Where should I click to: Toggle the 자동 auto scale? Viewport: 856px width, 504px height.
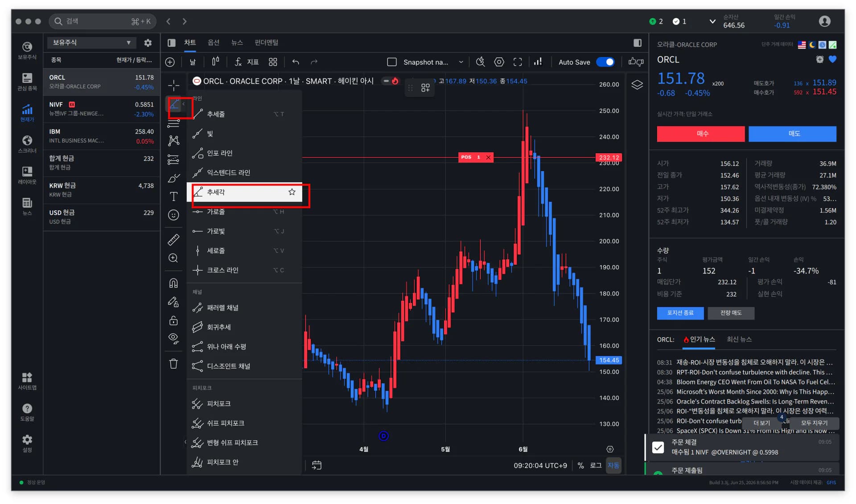613,466
